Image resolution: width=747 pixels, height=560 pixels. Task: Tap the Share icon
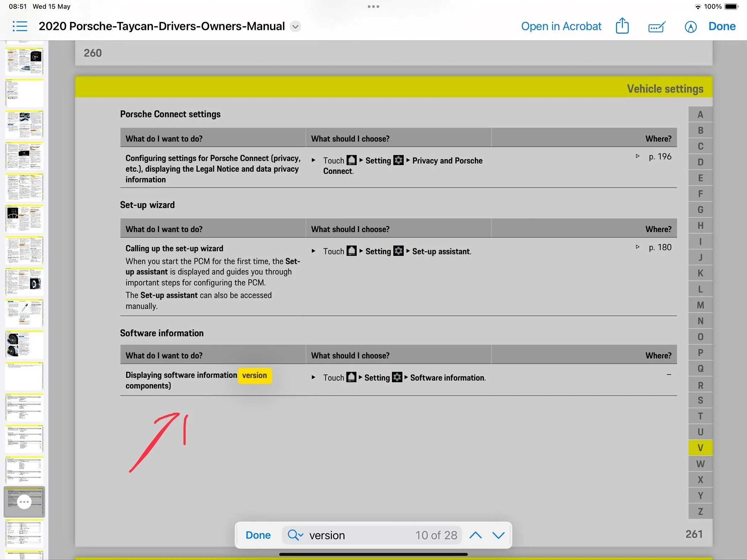pyautogui.click(x=622, y=26)
